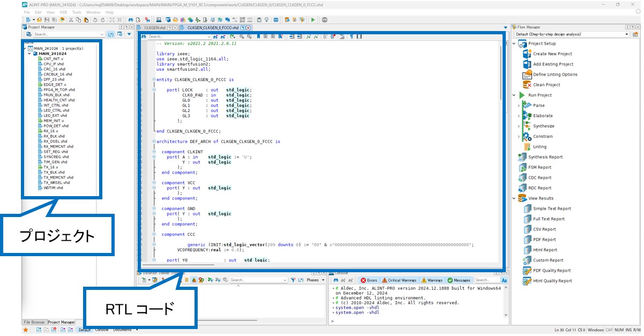Click the Redo icon in main toolbar
This screenshot has height=336, width=644.
coord(103,20)
